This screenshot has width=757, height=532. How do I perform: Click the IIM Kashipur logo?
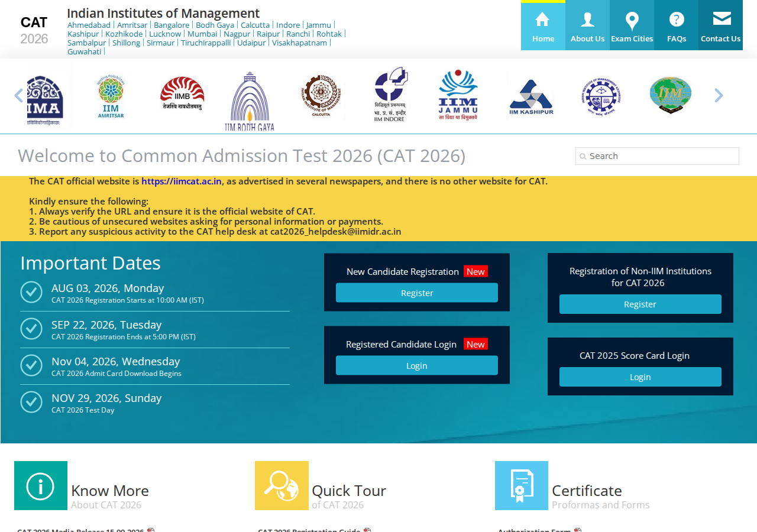click(x=531, y=98)
